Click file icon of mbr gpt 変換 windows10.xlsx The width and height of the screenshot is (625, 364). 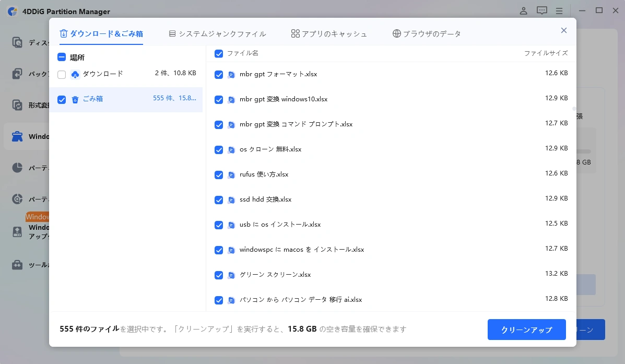(x=231, y=100)
